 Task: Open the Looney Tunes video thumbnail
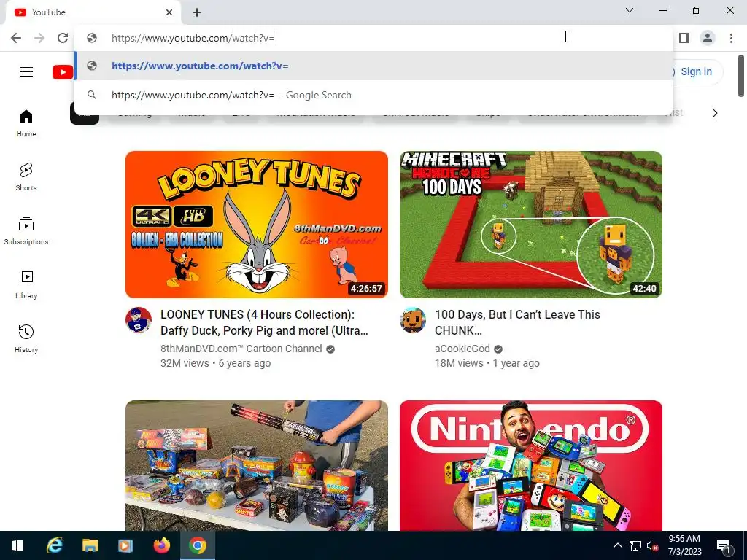(256, 225)
